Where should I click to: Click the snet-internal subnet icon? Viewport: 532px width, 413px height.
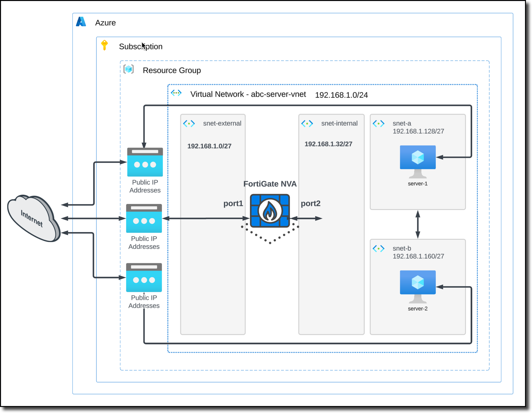tap(308, 123)
